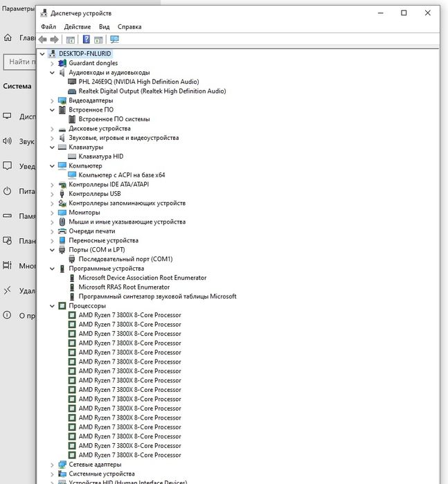Collapse Программные устройства node

[52, 269]
